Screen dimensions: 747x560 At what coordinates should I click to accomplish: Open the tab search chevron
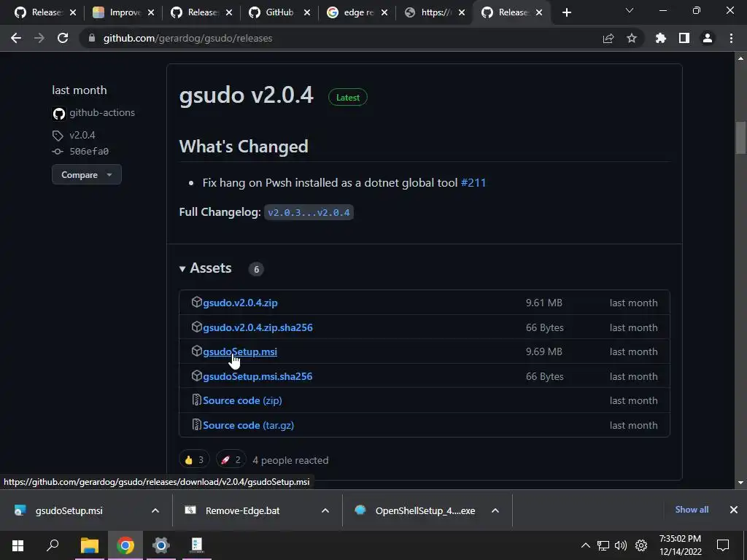(x=630, y=10)
